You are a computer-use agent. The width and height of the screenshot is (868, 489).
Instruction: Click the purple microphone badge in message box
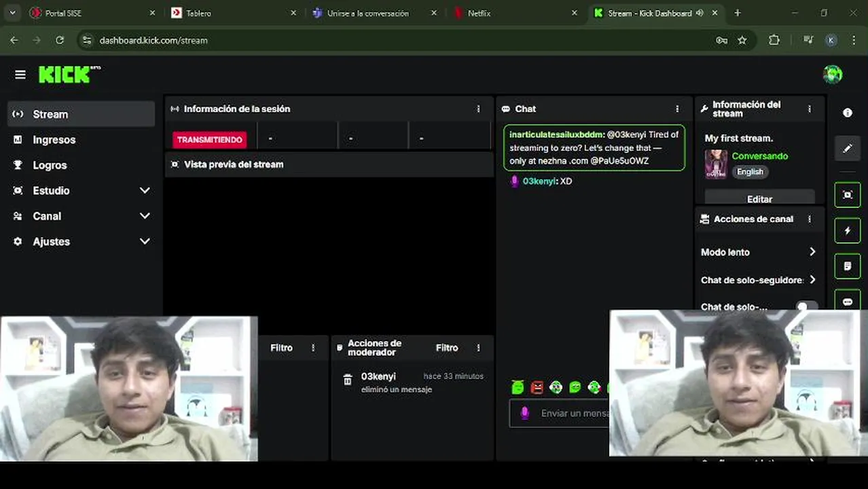pos(524,413)
